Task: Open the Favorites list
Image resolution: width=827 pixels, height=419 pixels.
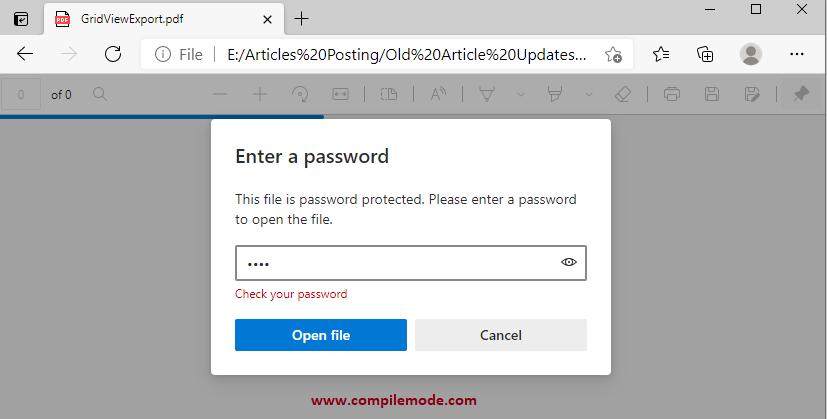Action: [x=661, y=54]
